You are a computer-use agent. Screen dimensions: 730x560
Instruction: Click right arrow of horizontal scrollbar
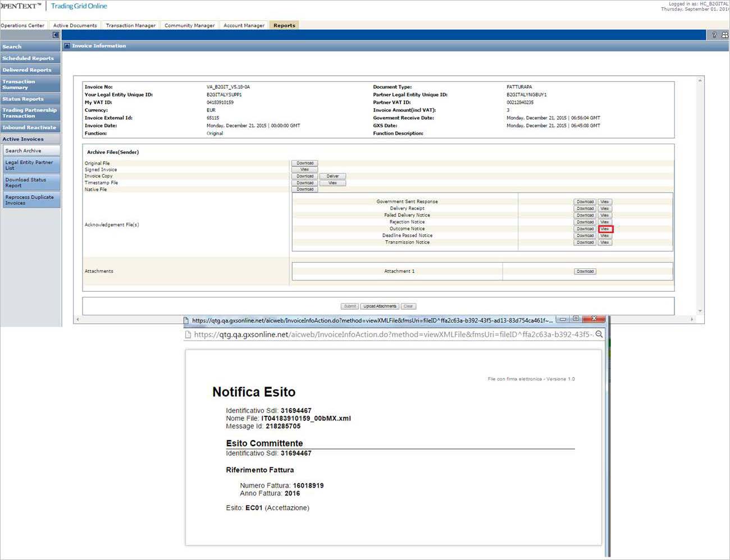[692, 319]
